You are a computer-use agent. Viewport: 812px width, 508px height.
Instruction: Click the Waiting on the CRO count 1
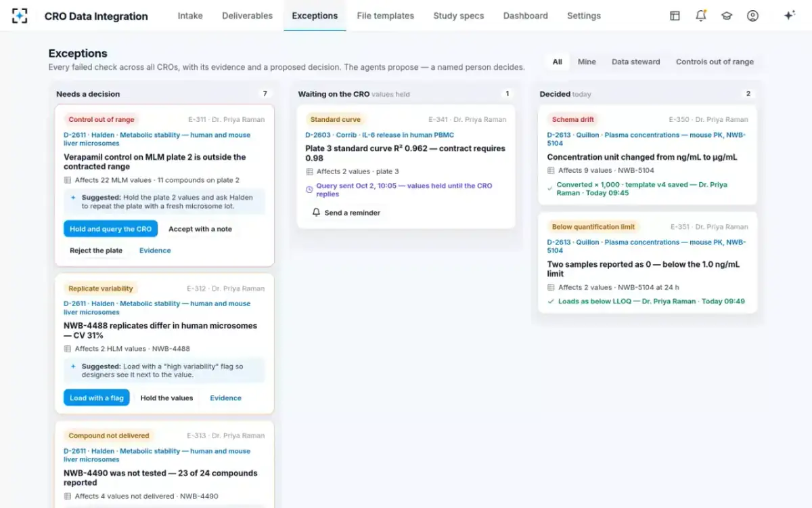pyautogui.click(x=507, y=93)
